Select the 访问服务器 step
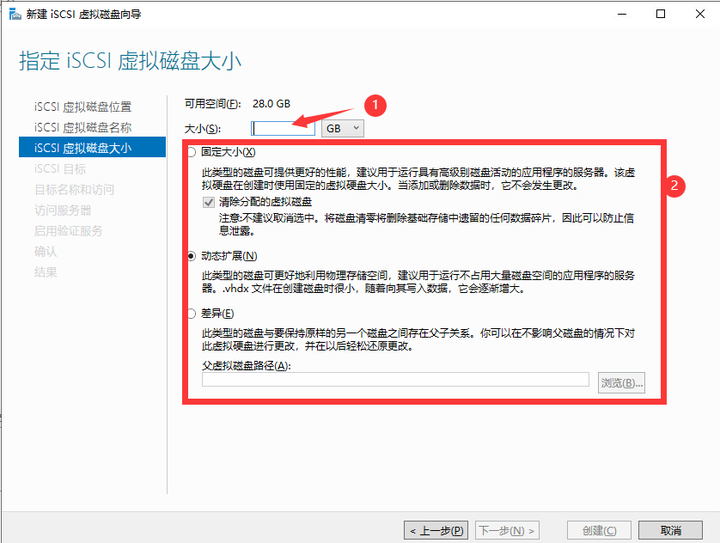This screenshot has width=720, height=543. pos(63,210)
